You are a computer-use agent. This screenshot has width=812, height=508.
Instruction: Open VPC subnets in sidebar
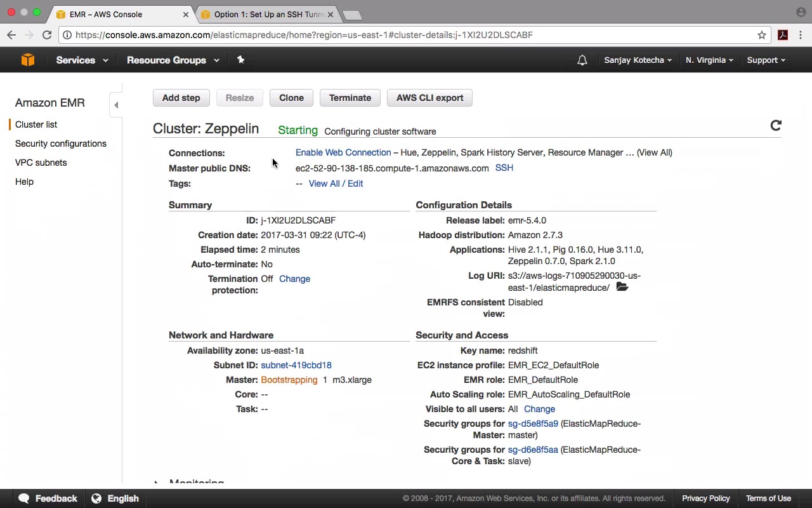click(x=41, y=163)
